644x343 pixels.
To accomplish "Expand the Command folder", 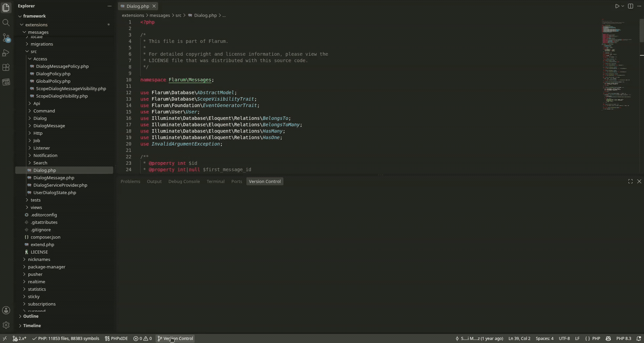I will click(x=64, y=111).
